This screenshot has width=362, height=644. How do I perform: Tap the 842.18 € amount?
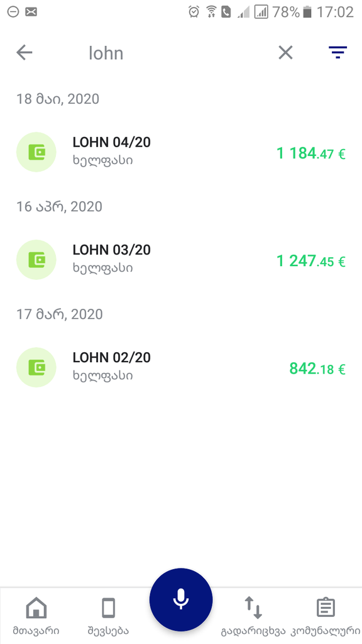317,369
